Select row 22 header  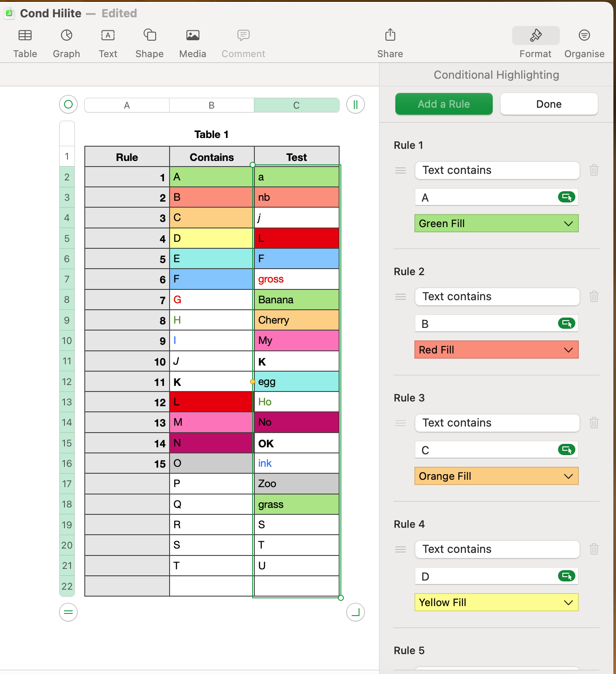click(67, 586)
